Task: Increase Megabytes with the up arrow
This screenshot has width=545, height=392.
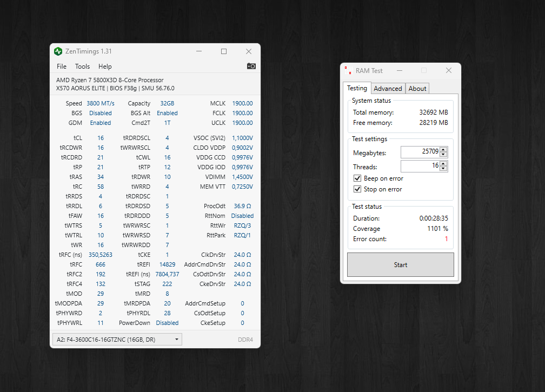Action: 443,149
